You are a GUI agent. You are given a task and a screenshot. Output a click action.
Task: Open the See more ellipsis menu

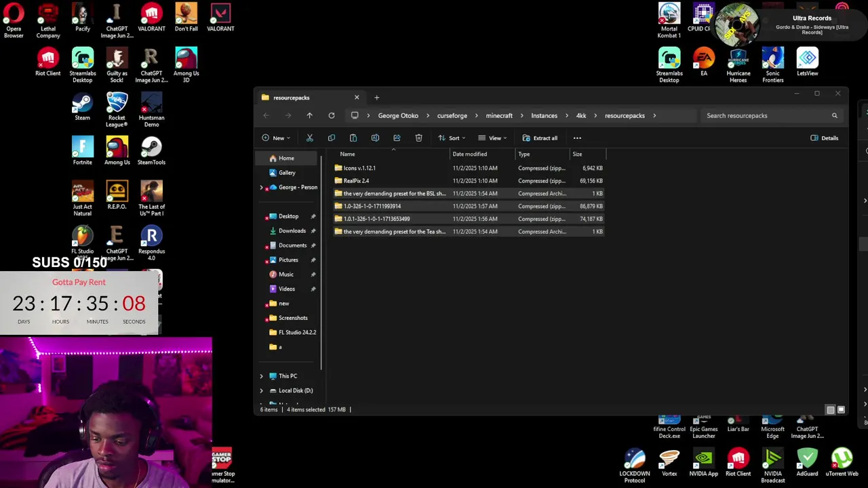tap(577, 138)
